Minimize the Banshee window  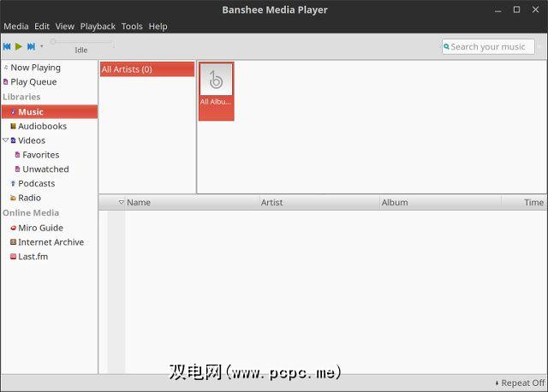pos(498,10)
